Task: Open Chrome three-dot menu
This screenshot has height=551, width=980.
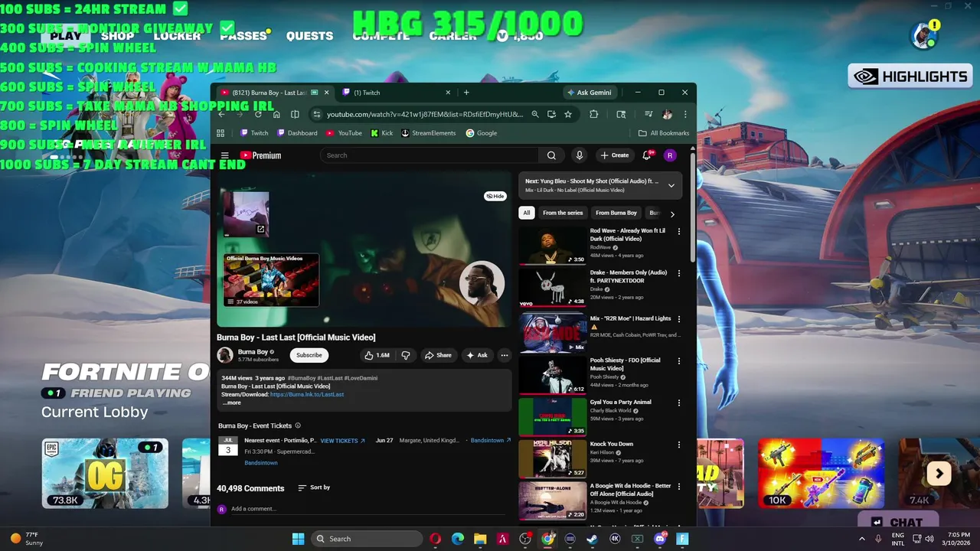Action: 685,114
